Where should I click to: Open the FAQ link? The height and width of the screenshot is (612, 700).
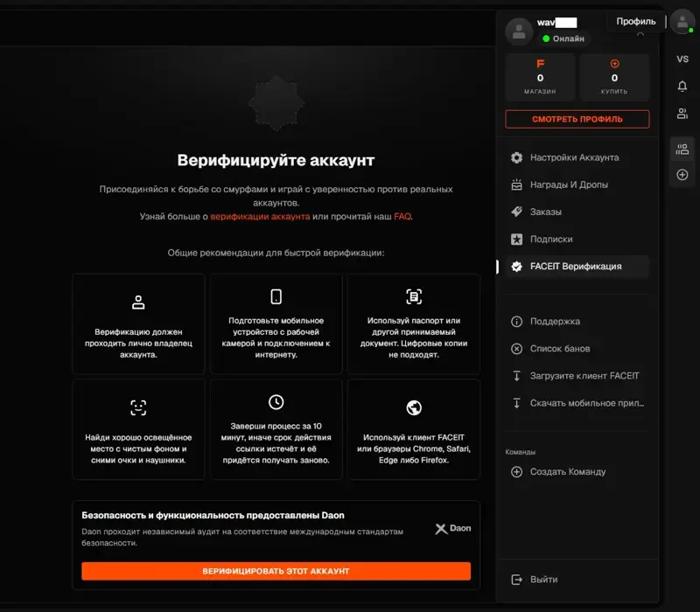tap(402, 216)
